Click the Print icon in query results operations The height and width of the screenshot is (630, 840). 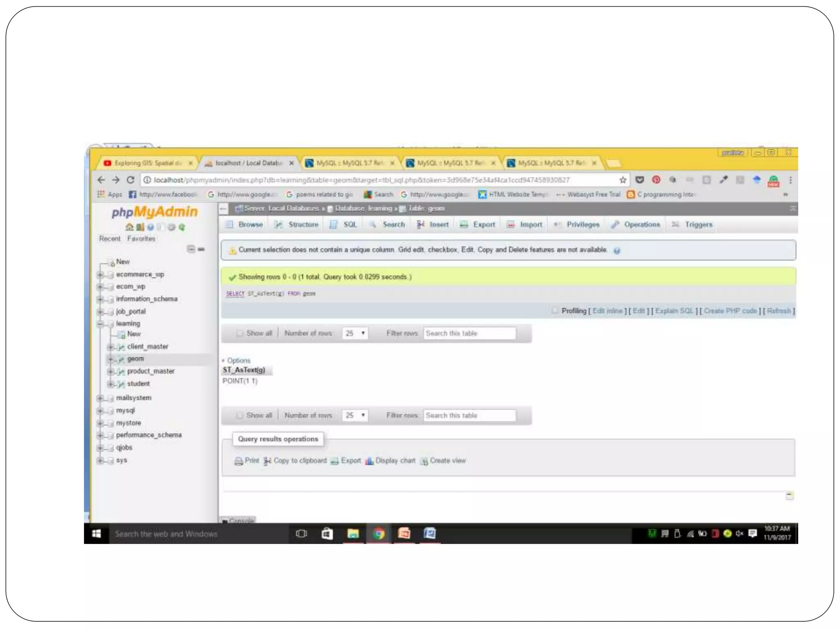point(239,461)
